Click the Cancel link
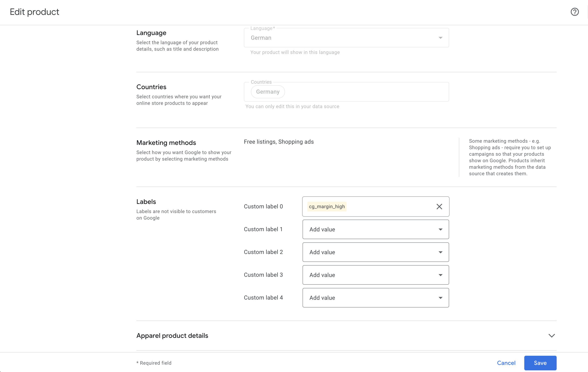 pos(506,363)
